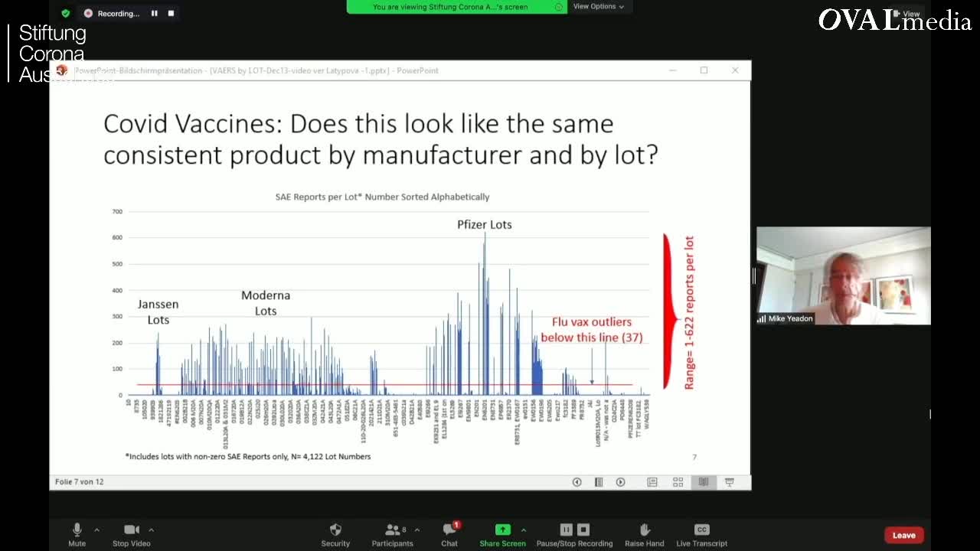Leave the meeting

tap(903, 535)
